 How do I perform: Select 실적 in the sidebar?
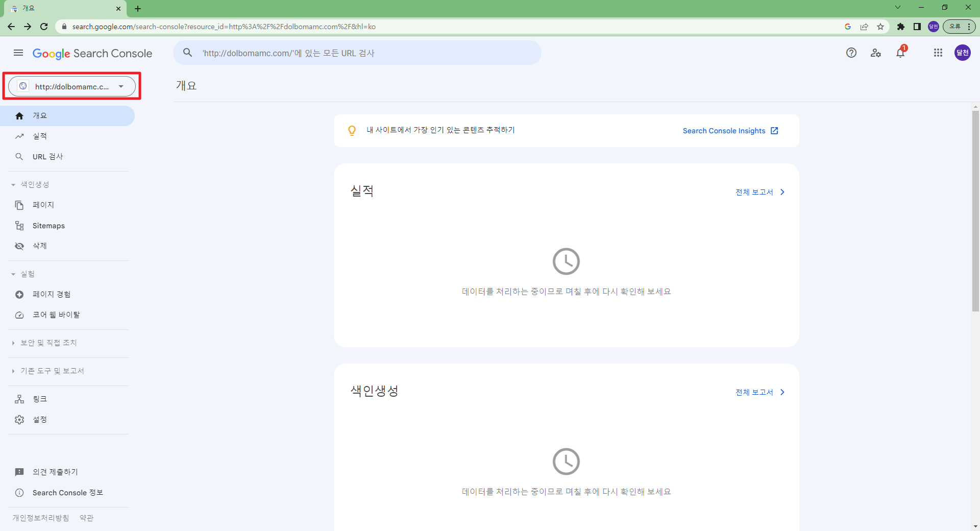pos(40,136)
